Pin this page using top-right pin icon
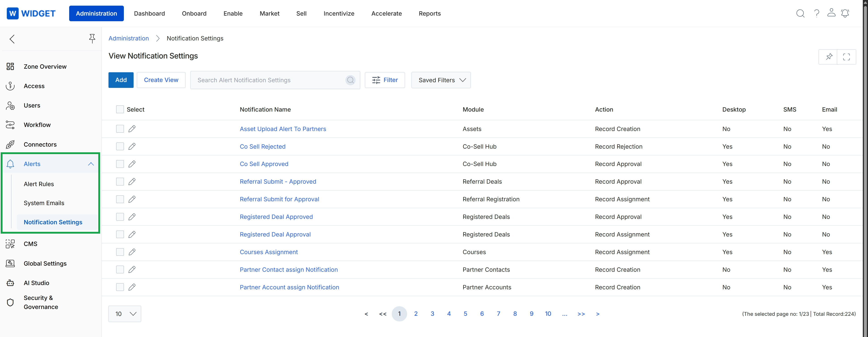The height and width of the screenshot is (337, 868). coord(829,56)
